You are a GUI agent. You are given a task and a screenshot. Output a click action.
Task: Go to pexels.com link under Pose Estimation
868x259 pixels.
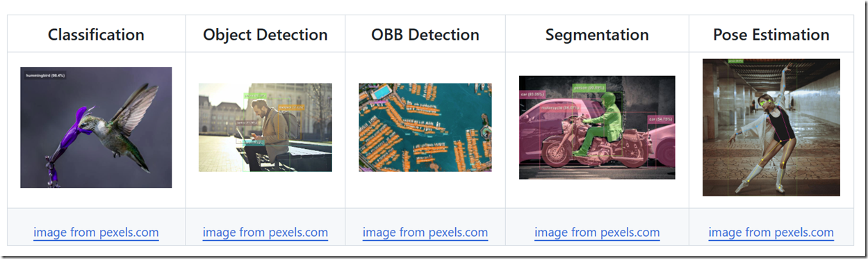(x=771, y=233)
